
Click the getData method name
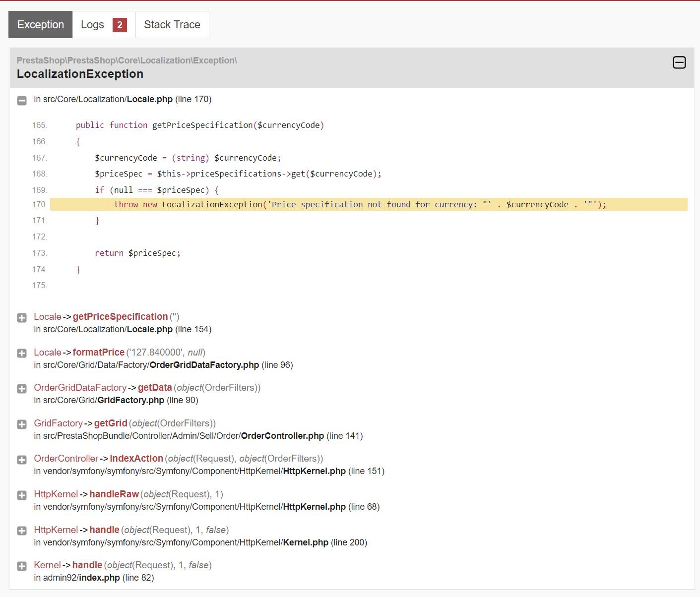(155, 387)
